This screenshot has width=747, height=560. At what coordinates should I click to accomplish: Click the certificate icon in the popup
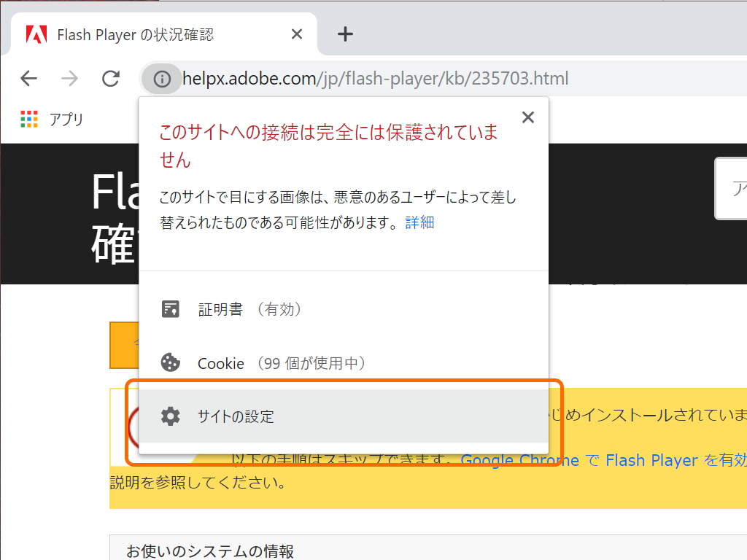171,308
